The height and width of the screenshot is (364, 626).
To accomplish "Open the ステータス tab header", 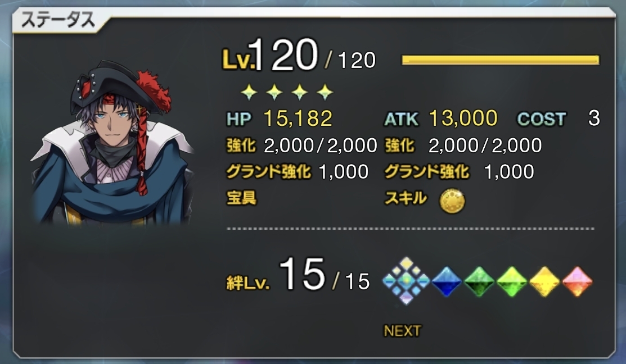I will [58, 20].
